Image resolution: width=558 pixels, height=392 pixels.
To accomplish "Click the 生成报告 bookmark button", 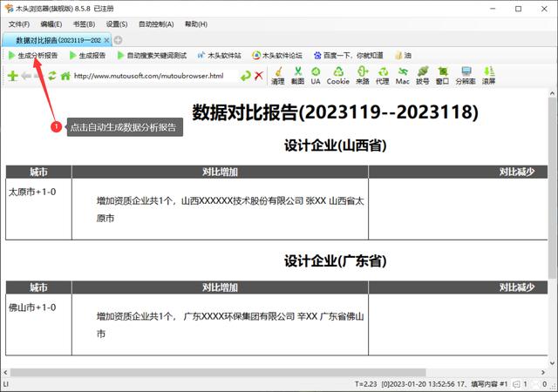I will point(87,56).
